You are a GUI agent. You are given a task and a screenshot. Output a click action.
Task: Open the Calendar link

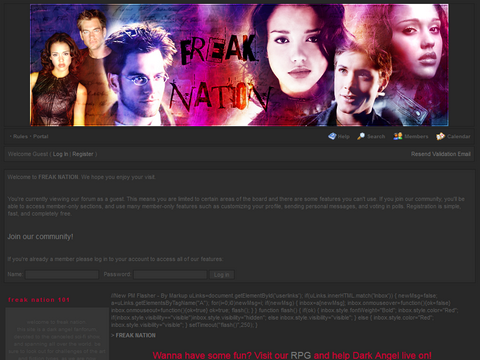point(459,136)
